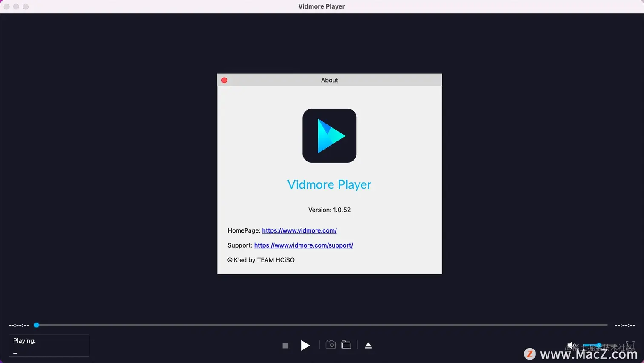644x363 pixels.
Task: Click the 'Support:' label
Action: point(240,245)
